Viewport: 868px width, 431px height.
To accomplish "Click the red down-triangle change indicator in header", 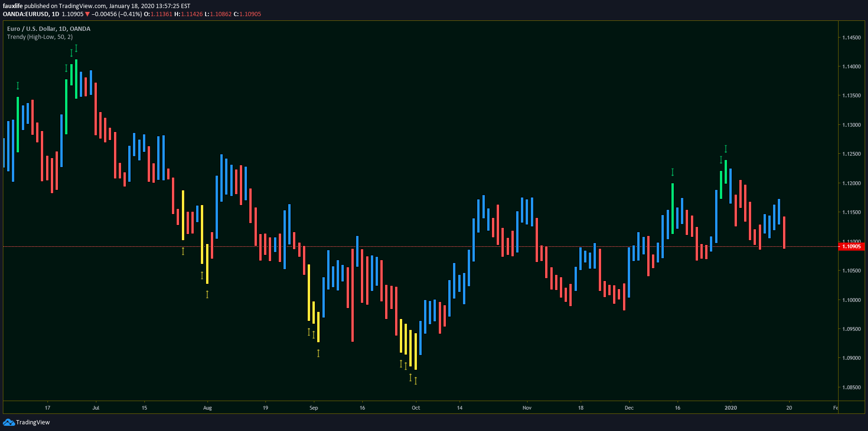I will [87, 14].
